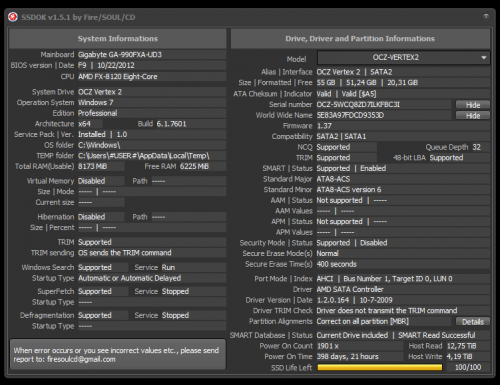Click OS folder value C:\Windows\
The image size is (500, 385).
click(99, 145)
